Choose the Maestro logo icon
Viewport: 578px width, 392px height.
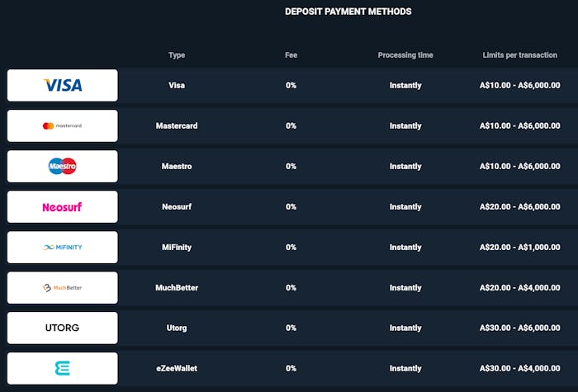pos(63,166)
